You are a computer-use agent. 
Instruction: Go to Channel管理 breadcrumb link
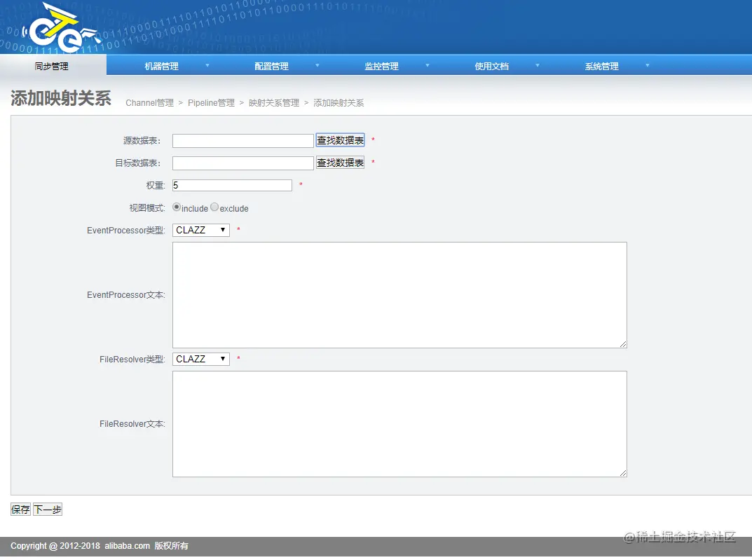click(150, 103)
